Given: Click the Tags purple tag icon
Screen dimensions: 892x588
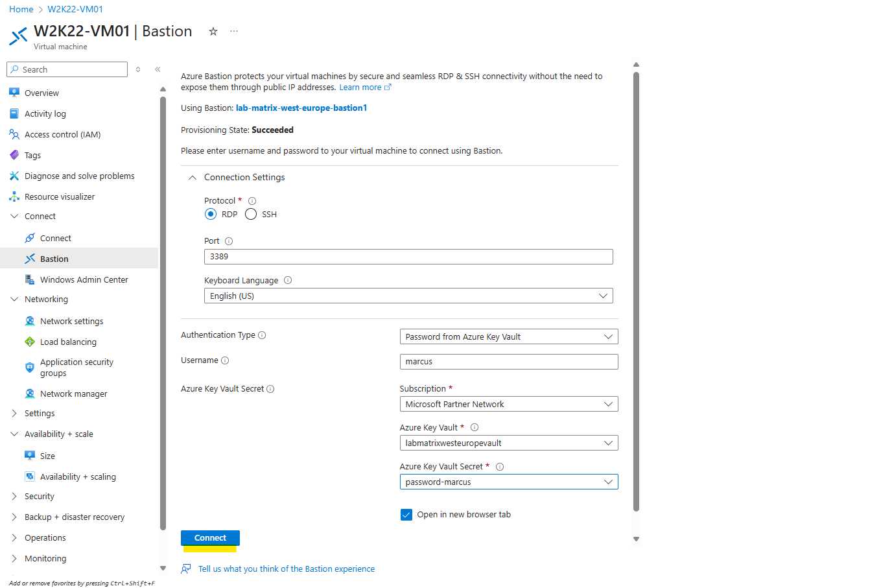Looking at the screenshot, I should pos(14,155).
